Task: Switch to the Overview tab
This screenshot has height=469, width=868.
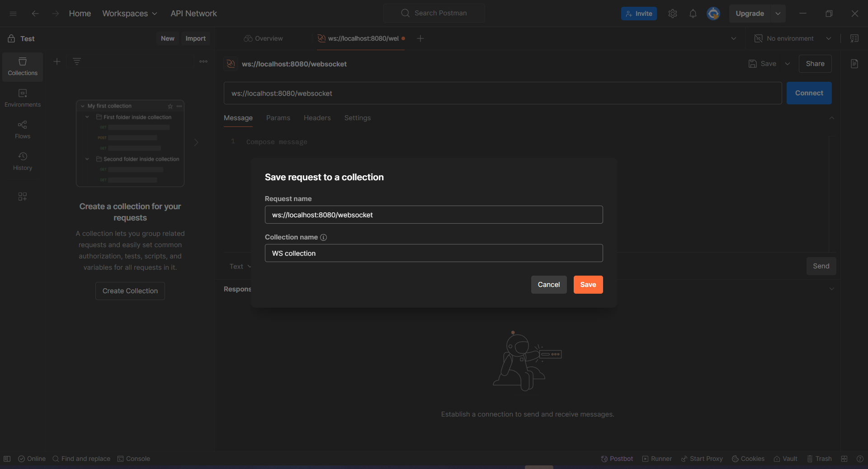Action: [x=263, y=38]
